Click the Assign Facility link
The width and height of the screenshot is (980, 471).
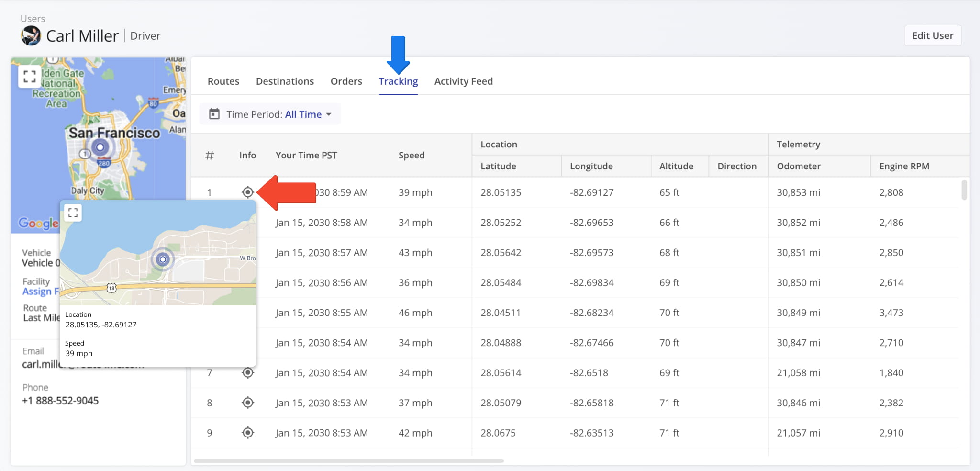point(40,292)
